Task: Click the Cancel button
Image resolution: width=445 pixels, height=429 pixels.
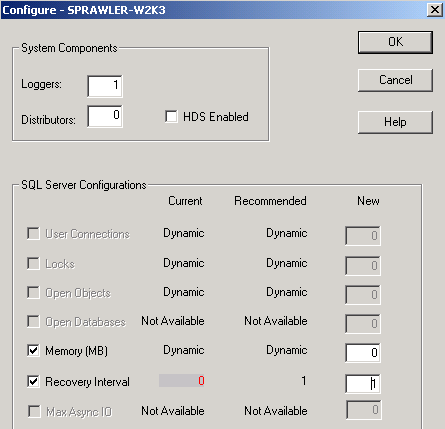Action: (395, 80)
